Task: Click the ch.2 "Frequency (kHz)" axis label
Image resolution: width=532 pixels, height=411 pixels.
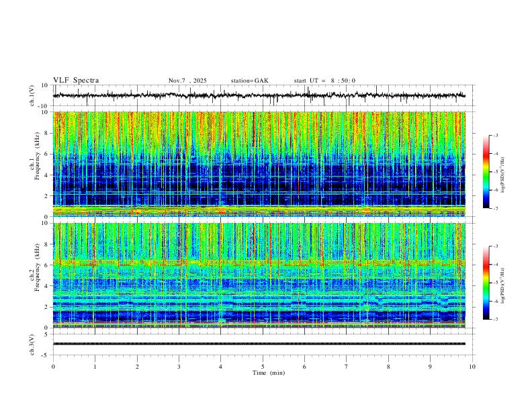Action: (x=38, y=267)
